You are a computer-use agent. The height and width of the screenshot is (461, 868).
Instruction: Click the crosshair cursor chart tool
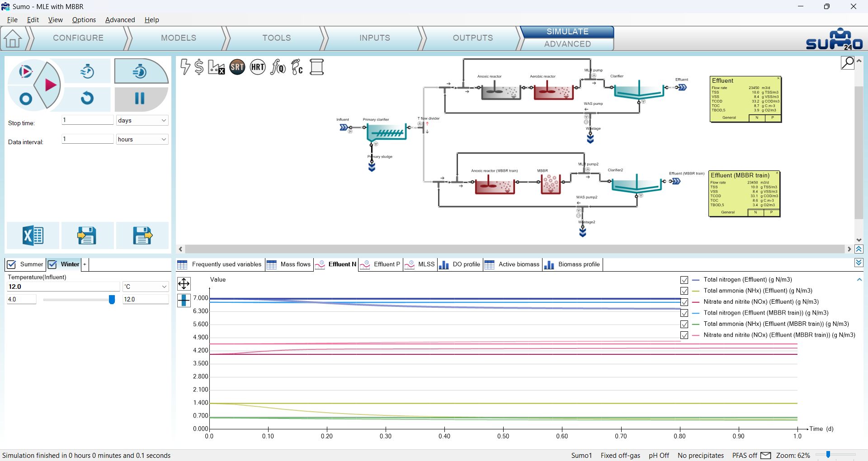pos(184,300)
